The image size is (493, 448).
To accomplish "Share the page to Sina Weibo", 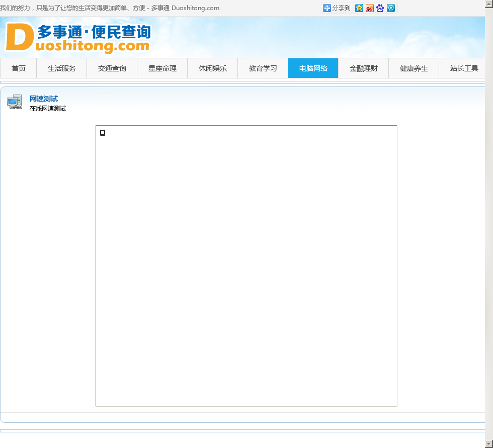I will pyautogui.click(x=369, y=8).
